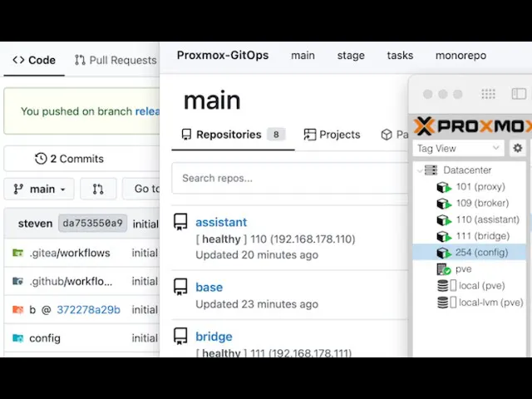Click the Projects board icon

coord(309,135)
